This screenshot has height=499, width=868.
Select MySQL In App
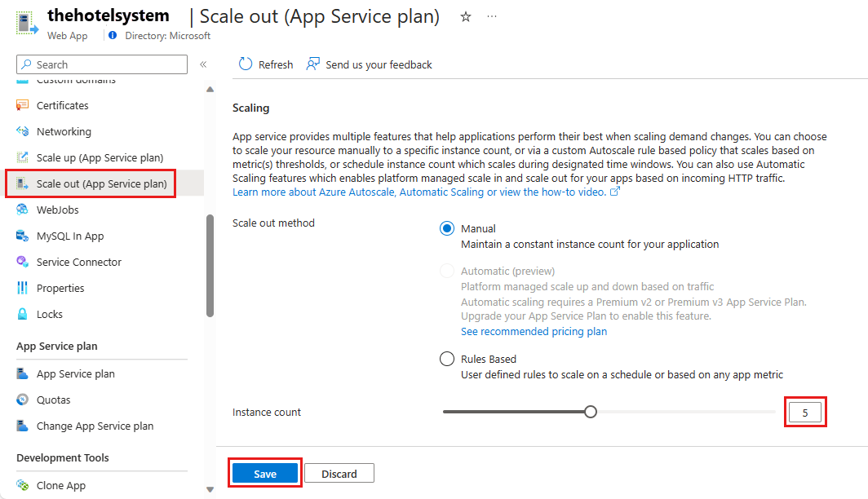(69, 236)
